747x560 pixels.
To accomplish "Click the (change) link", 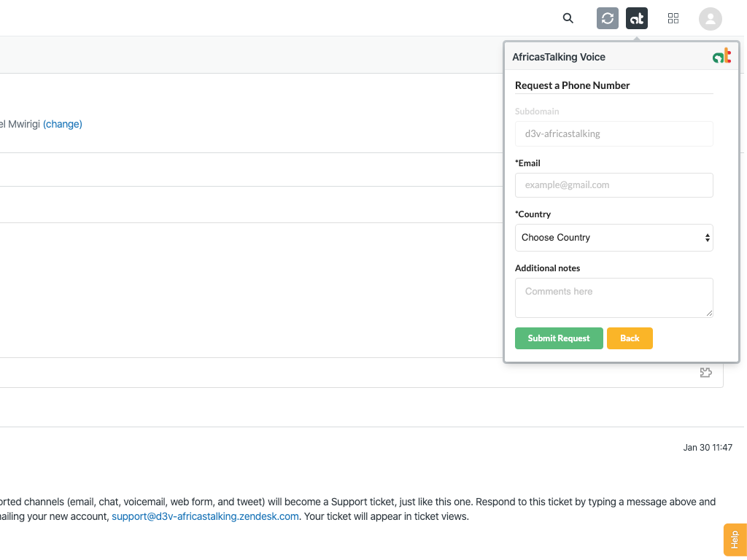I will (63, 124).
